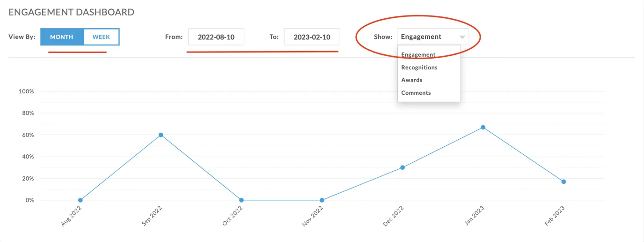Click the To date field 2023-02-10

coord(312,37)
